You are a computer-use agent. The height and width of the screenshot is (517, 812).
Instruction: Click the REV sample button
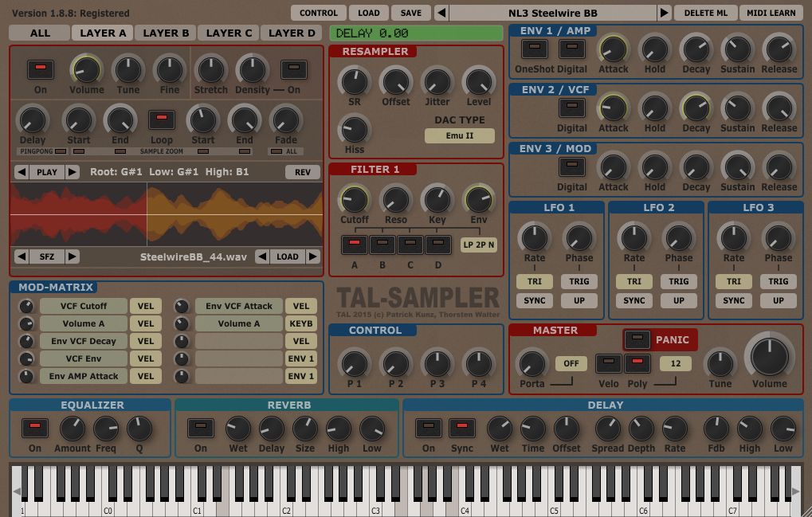pos(303,172)
